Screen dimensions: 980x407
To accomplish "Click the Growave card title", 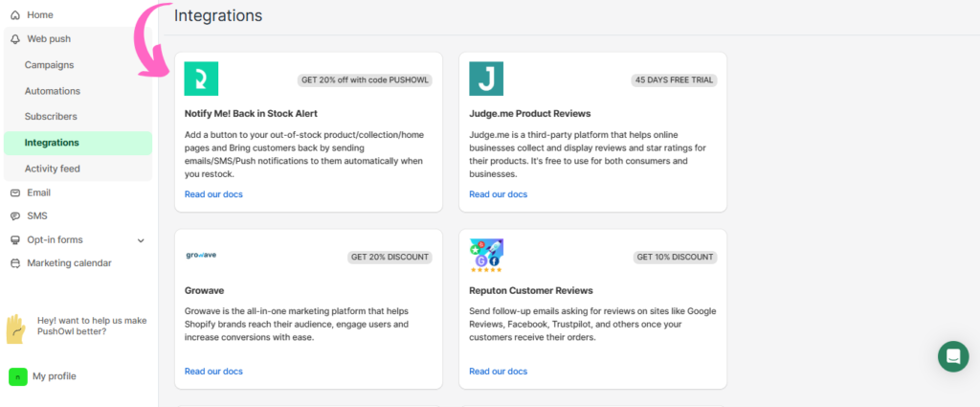I will pos(205,291).
